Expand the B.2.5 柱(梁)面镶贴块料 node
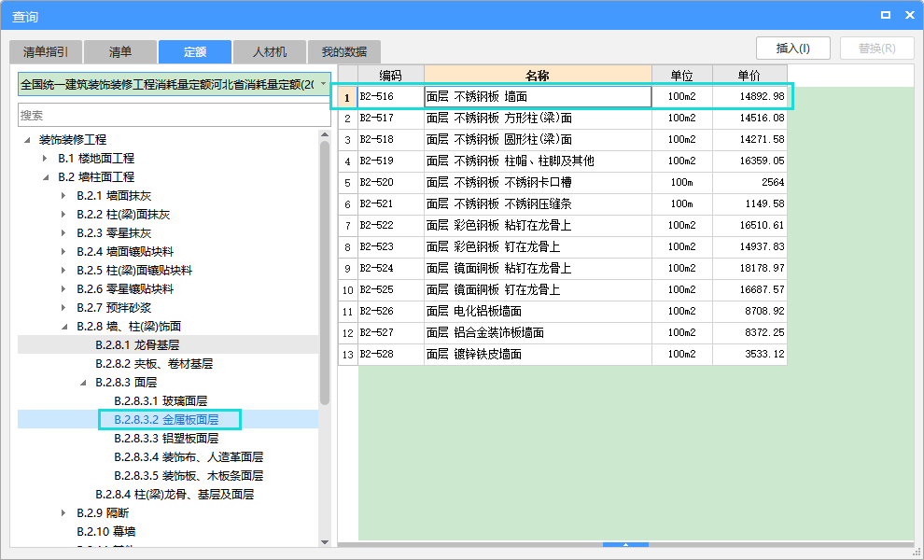924x560 pixels. pyautogui.click(x=64, y=271)
